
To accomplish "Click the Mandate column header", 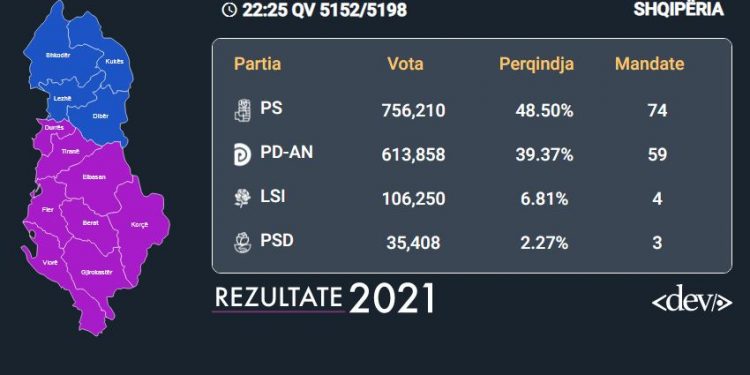I will coord(650,64).
